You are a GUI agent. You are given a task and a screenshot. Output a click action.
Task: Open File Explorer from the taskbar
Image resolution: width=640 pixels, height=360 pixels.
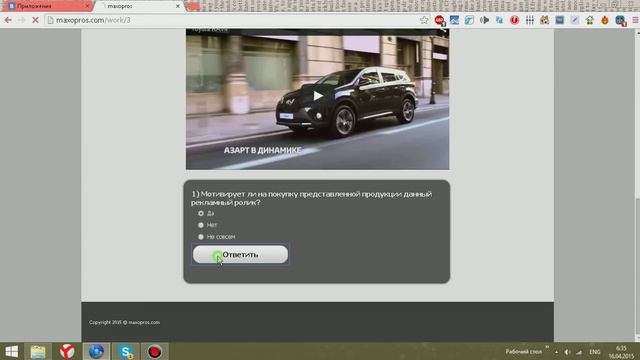[x=38, y=351]
